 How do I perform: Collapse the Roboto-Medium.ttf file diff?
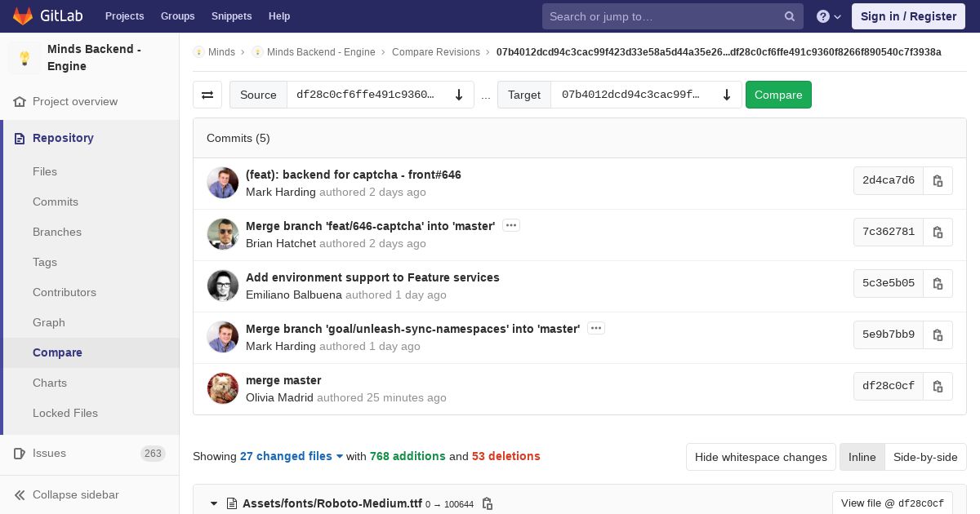[x=214, y=503]
